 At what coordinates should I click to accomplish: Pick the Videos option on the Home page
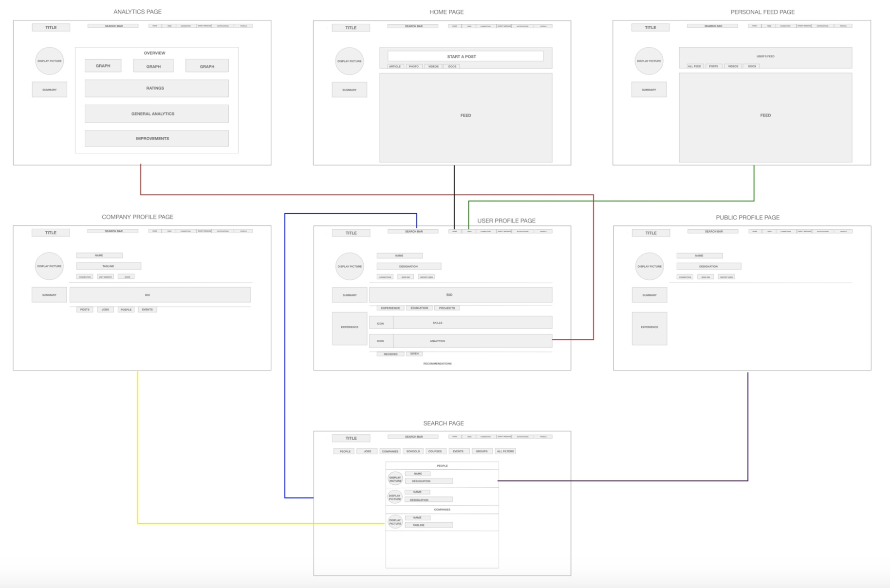click(433, 66)
